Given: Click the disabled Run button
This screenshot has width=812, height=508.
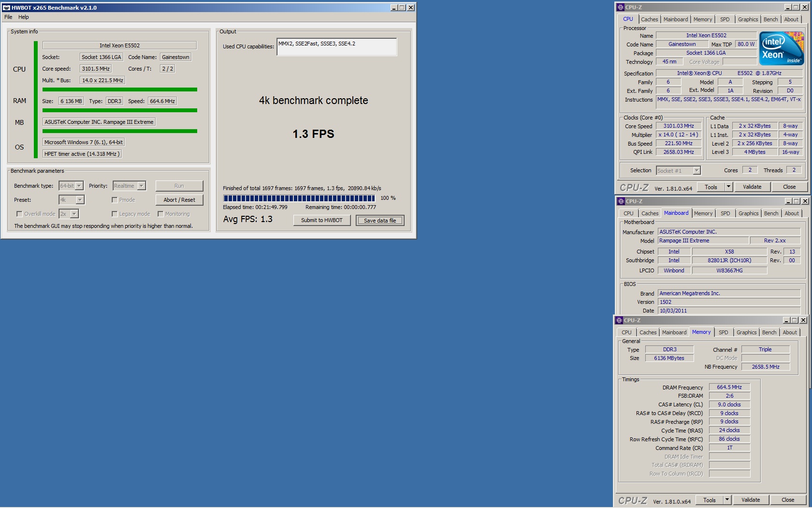Looking at the screenshot, I should click(179, 186).
